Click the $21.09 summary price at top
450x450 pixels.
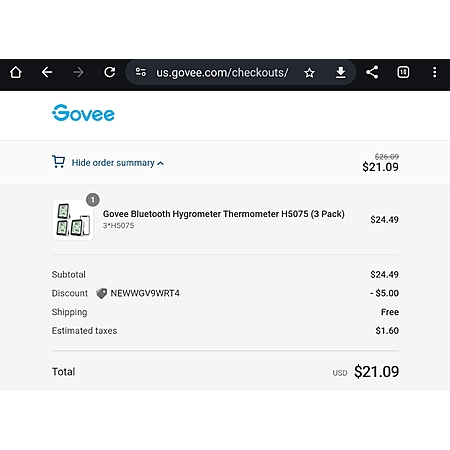click(380, 167)
